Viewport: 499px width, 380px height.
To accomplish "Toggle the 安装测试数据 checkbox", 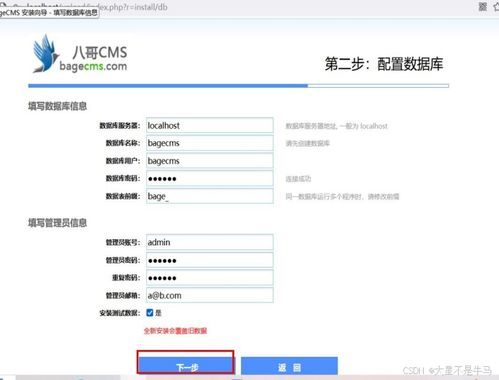I will click(x=150, y=313).
